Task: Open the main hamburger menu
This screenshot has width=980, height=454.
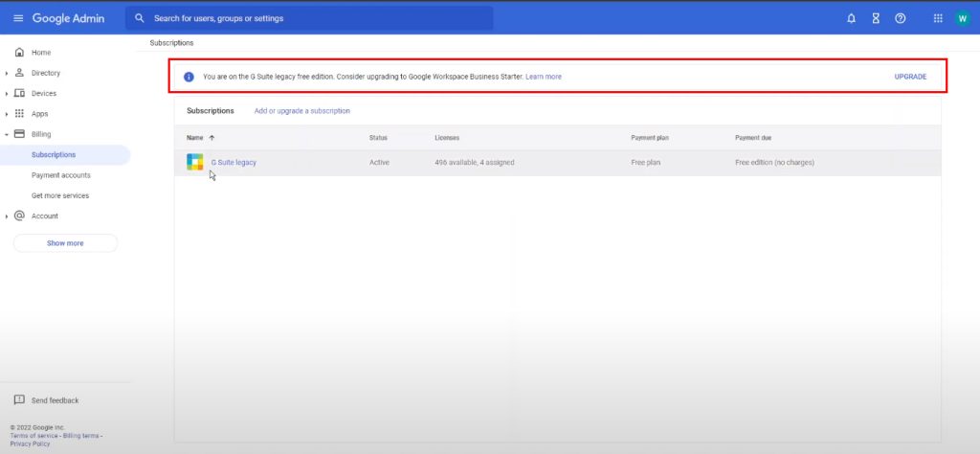Action: click(18, 18)
